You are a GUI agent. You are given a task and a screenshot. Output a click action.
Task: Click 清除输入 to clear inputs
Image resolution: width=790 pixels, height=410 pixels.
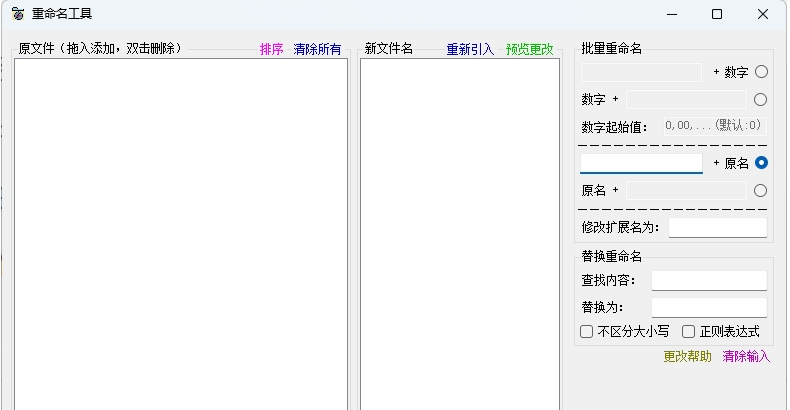tap(746, 357)
